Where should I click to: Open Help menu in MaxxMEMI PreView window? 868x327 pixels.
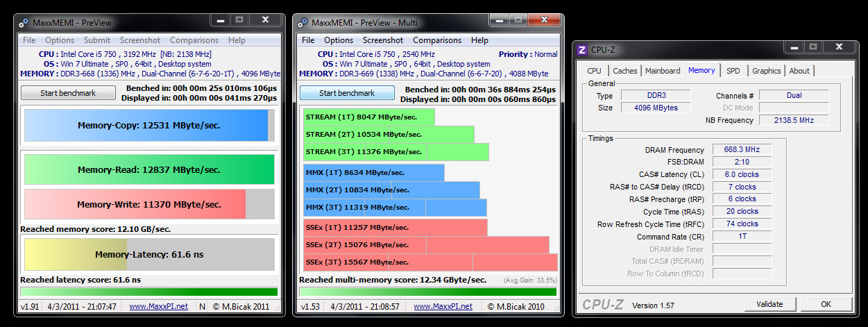237,40
